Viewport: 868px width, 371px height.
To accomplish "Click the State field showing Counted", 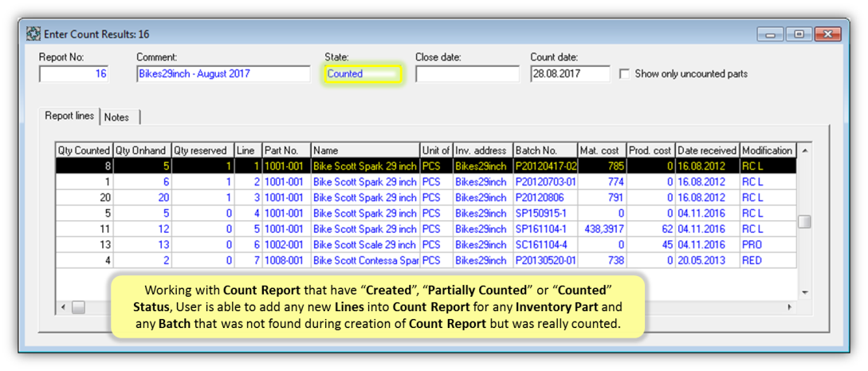I will point(363,73).
